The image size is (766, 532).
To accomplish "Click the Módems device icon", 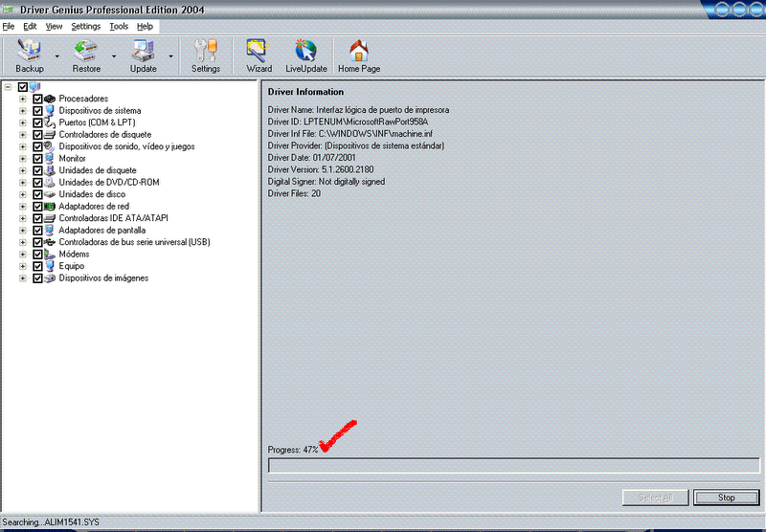I will pos(50,255).
